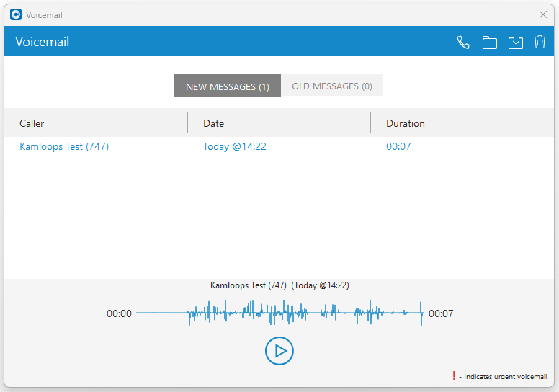The image size is (559, 392).
Task: Click the Today @14:22 date entry
Action: click(235, 147)
